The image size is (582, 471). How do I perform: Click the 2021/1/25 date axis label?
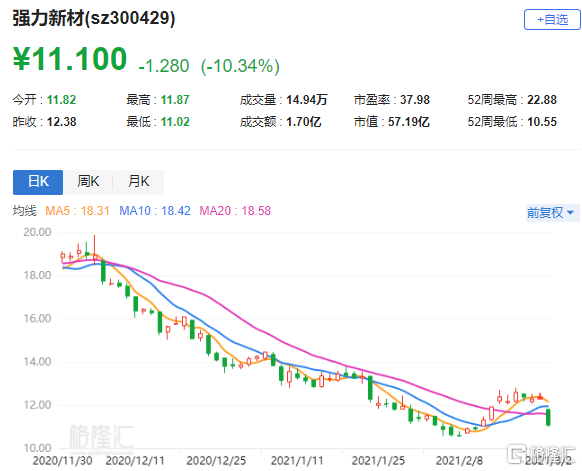(378, 461)
